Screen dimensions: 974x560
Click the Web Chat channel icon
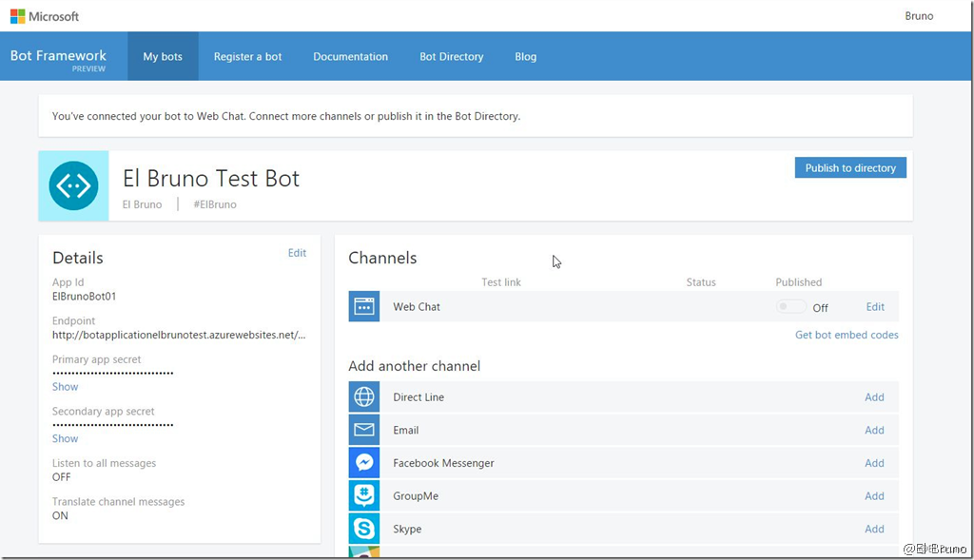pos(364,307)
